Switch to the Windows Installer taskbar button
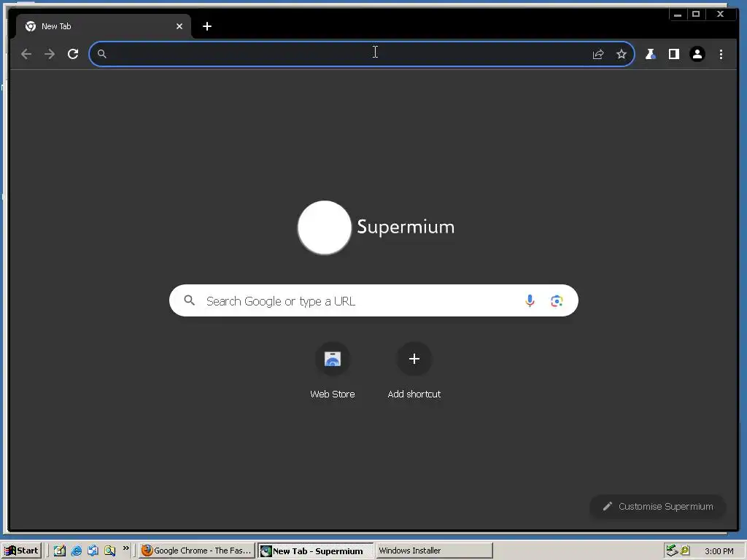747x560 pixels. [434, 551]
